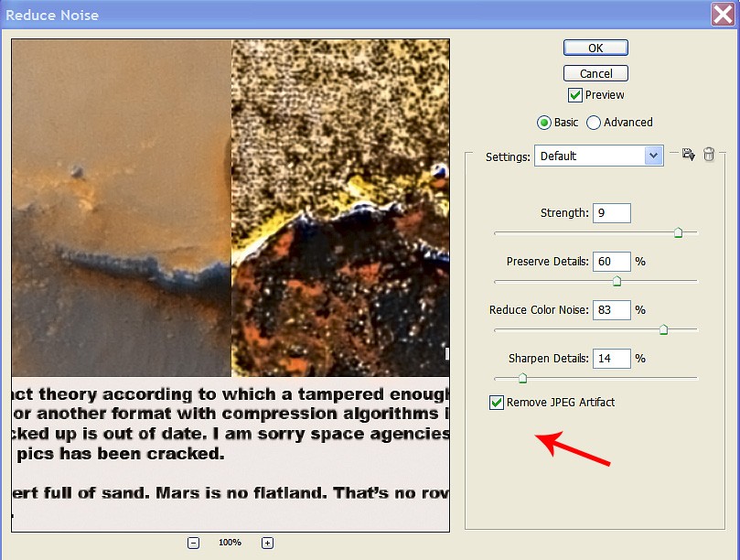Save a copy of current settings icon
Viewport: 740px width, 560px height.
689,156
